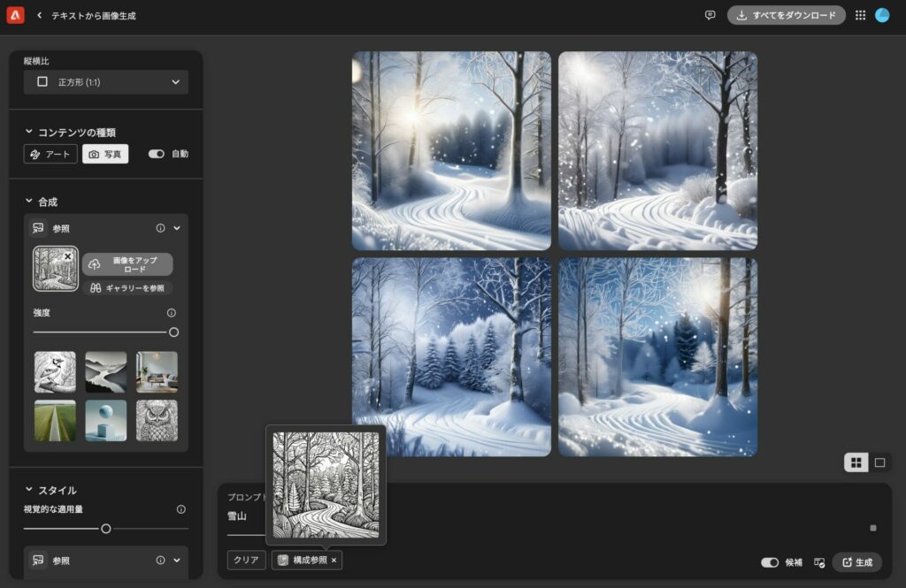Go back using the top-left arrow
This screenshot has height=588, width=906.
[x=39, y=16]
